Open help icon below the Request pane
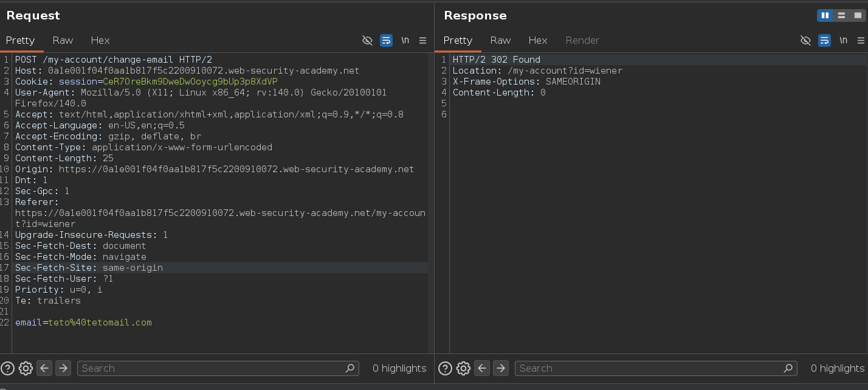The height and width of the screenshot is (390, 868). 8,368
